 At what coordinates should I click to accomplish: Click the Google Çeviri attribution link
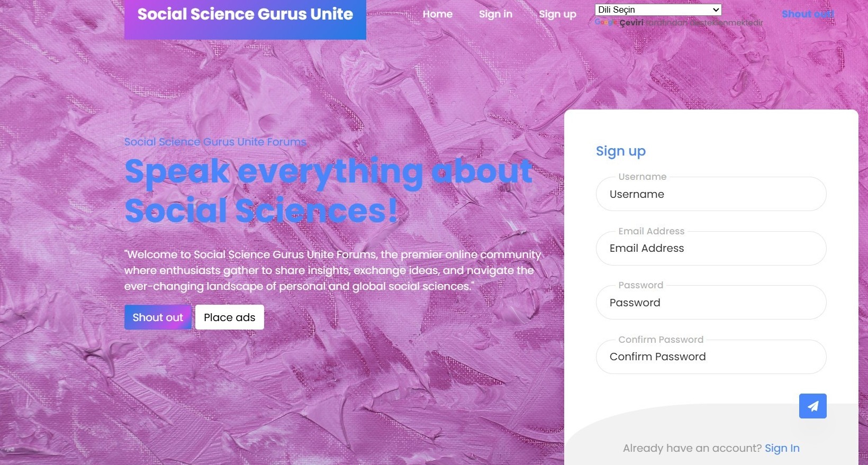click(619, 22)
